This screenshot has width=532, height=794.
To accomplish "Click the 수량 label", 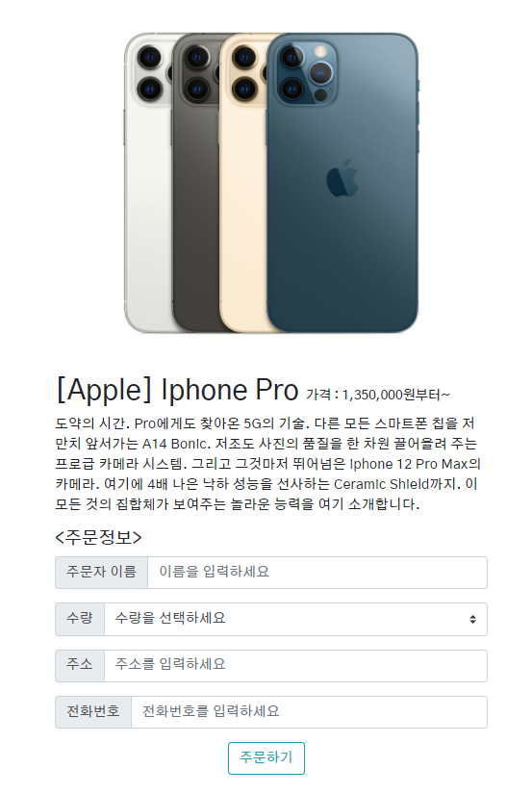I will (80, 619).
